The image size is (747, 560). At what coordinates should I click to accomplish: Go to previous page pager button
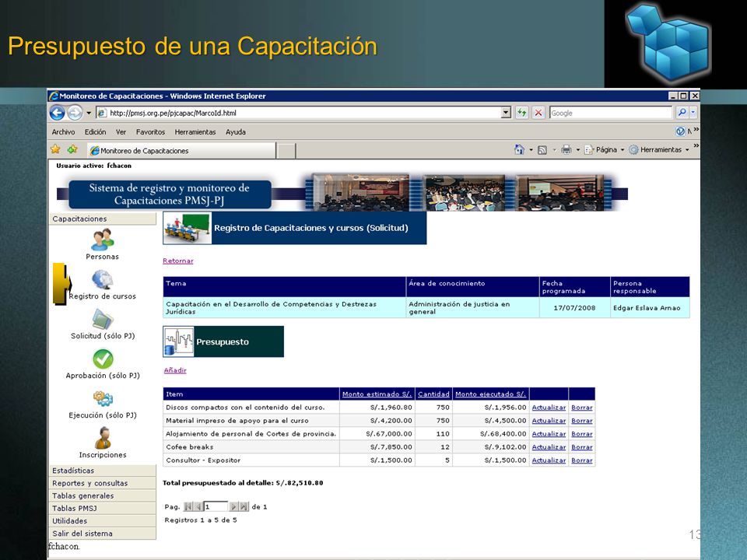click(x=198, y=506)
